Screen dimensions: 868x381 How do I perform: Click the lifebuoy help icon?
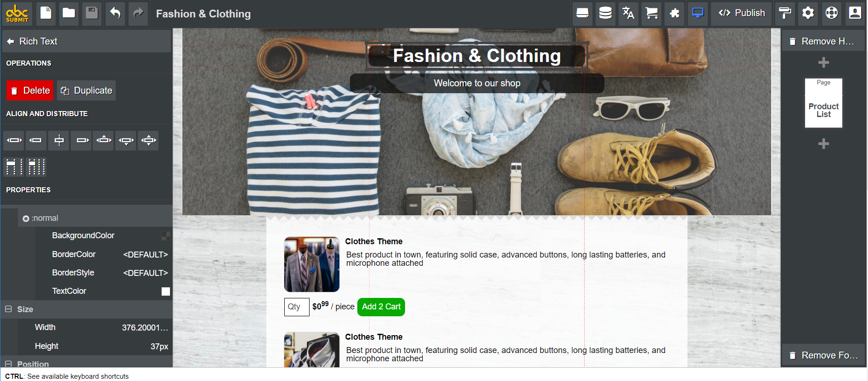point(831,13)
